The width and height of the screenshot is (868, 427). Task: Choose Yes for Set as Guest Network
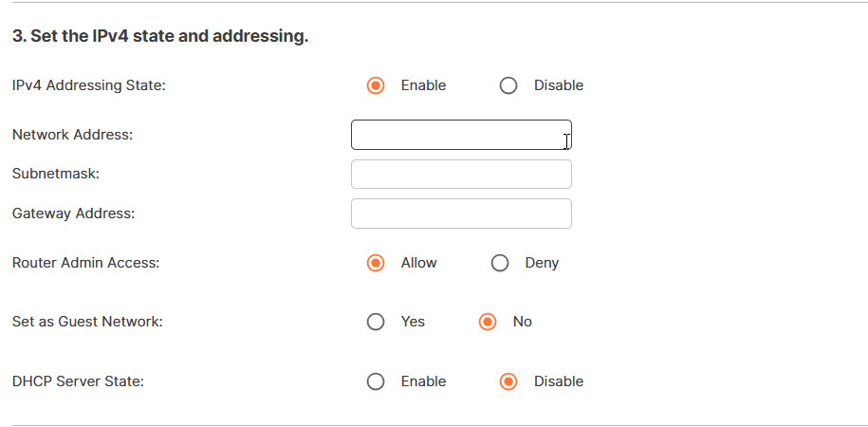376,322
